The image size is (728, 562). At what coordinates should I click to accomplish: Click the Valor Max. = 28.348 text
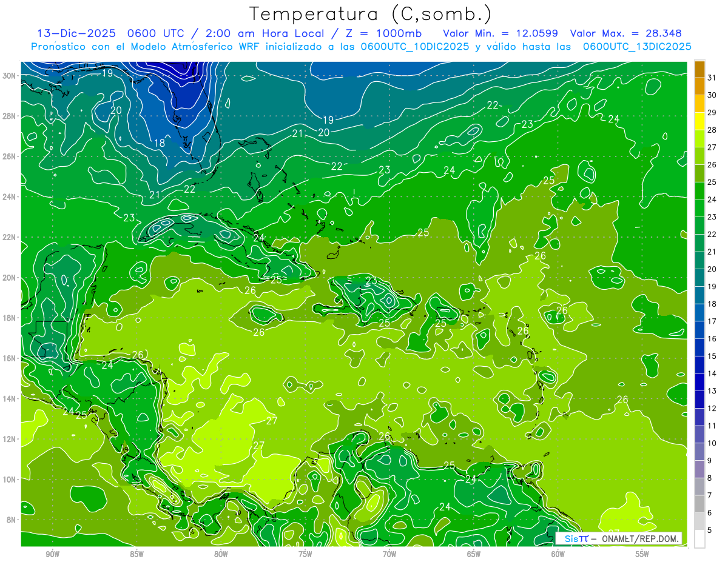point(626,33)
